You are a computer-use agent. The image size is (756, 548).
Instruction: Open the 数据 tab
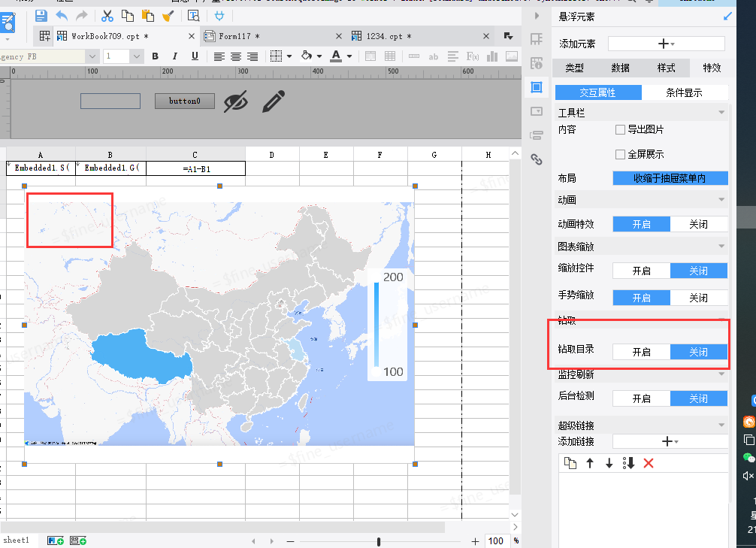pos(621,68)
